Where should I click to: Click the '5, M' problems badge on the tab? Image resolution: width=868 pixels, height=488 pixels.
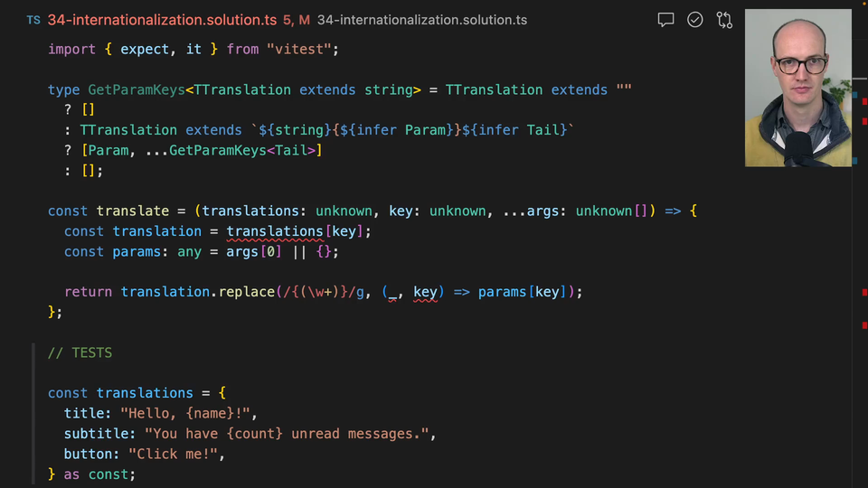pyautogui.click(x=297, y=20)
